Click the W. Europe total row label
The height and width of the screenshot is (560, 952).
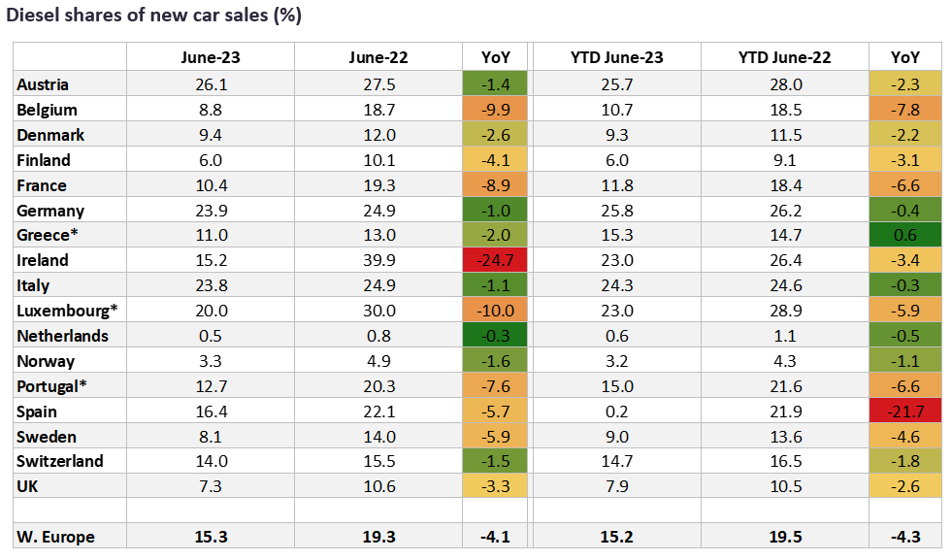tap(55, 536)
